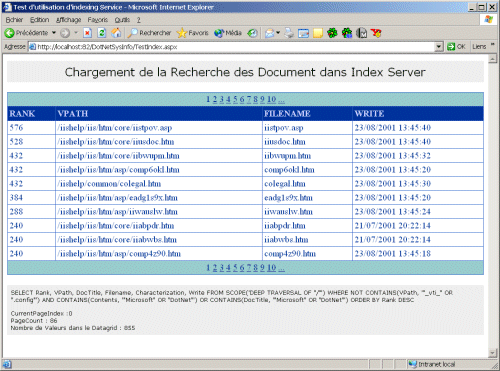Refresh the page with the green arrows icon
The image size is (500, 371).
click(x=102, y=33)
